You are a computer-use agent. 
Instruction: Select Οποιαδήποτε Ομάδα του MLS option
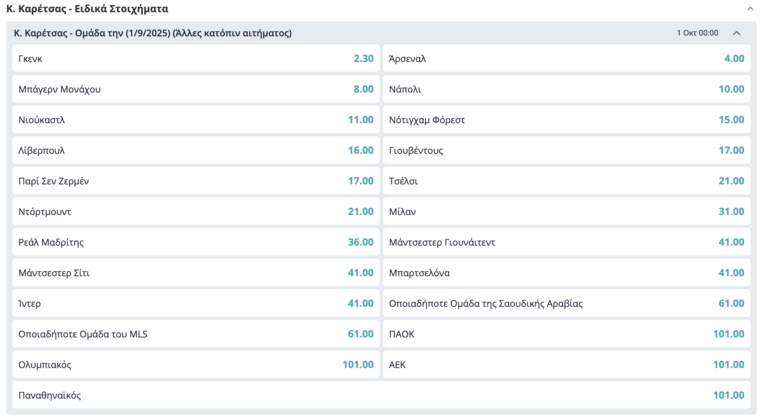[x=195, y=334]
